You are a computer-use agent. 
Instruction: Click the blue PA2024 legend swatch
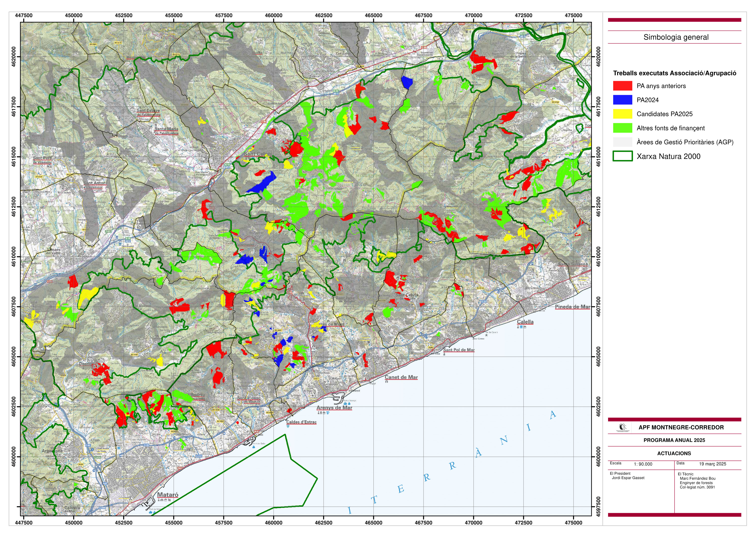[622, 100]
